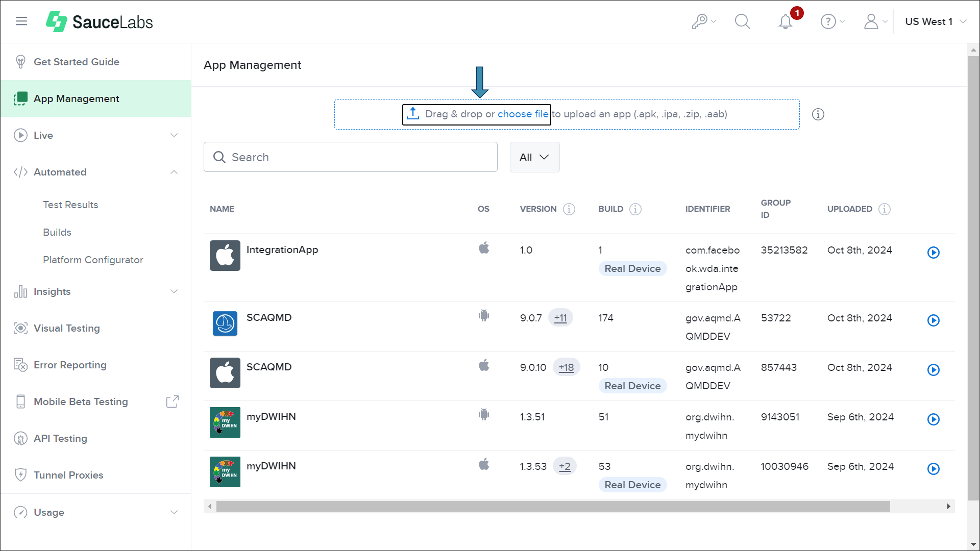The height and width of the screenshot is (551, 980).
Task: Start test for iOS SCAQMD 9.0.10
Action: 934,370
